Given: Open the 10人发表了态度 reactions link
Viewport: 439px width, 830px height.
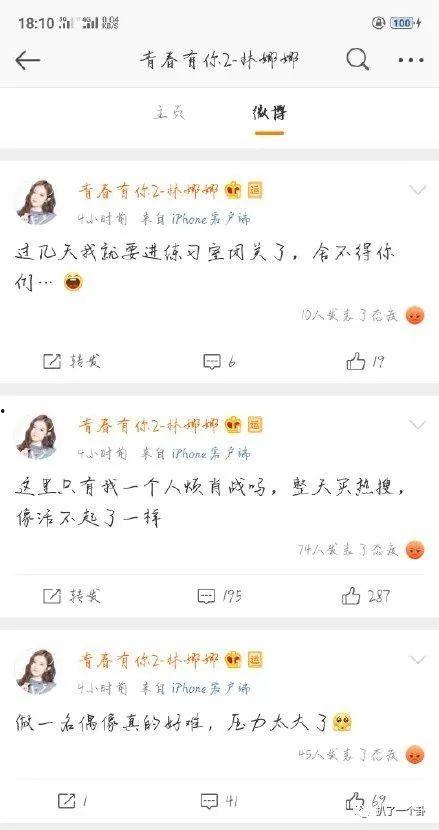Looking at the screenshot, I should 348,316.
